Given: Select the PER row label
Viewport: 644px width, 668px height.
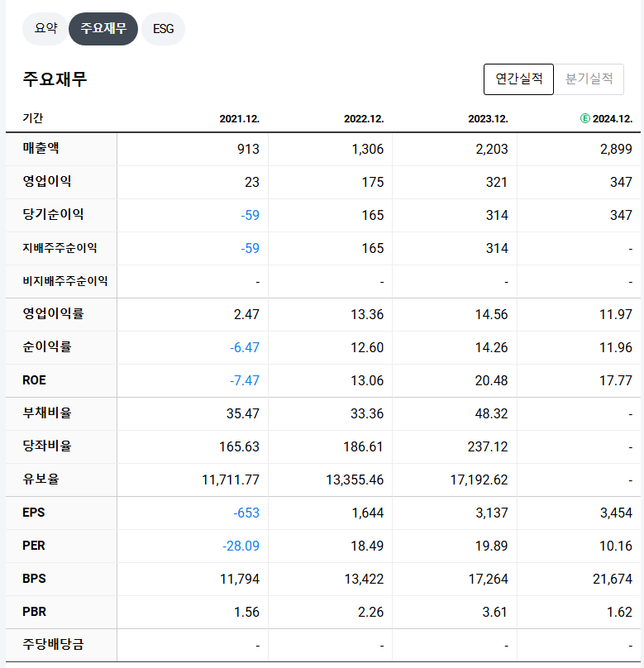Looking at the screenshot, I should click(34, 546).
